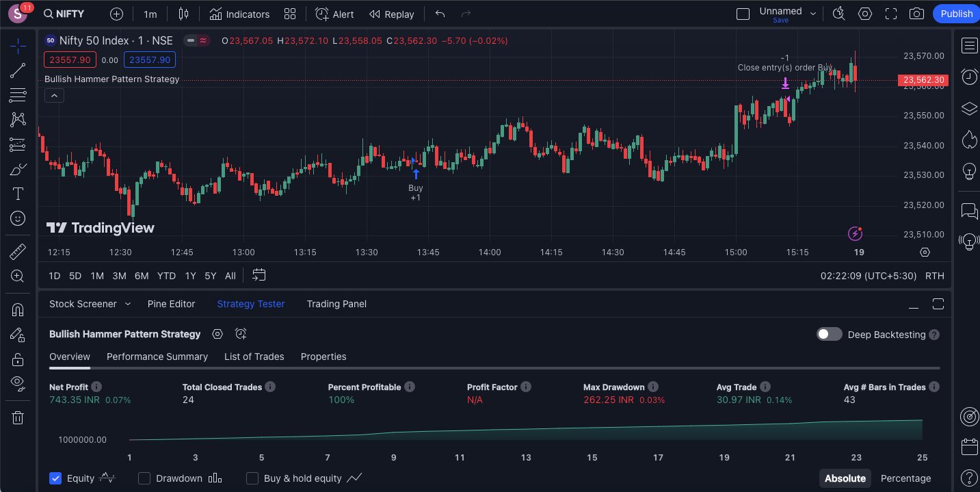
Task: Open chart settings hexagon icon in top bar
Action: point(865,14)
